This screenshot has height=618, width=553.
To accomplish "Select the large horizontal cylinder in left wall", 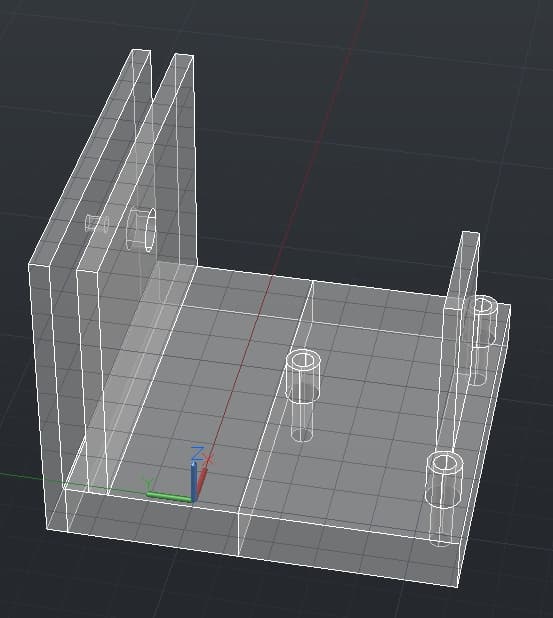I will pos(141,230).
